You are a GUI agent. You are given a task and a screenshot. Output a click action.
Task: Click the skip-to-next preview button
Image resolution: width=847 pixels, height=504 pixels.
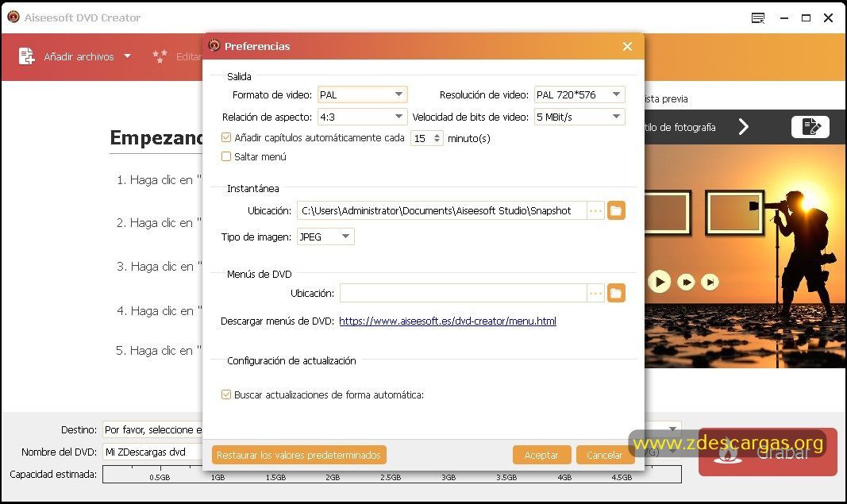coord(710,282)
